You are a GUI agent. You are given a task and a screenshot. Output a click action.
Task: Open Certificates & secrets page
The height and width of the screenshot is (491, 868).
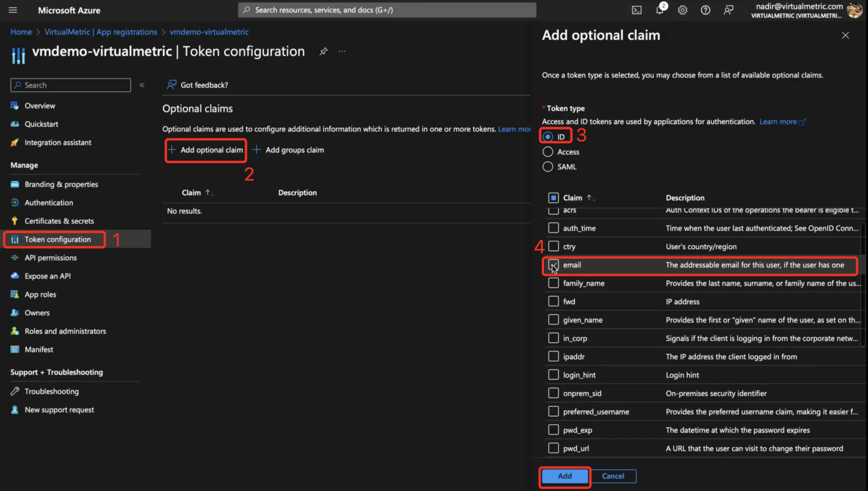[59, 221]
